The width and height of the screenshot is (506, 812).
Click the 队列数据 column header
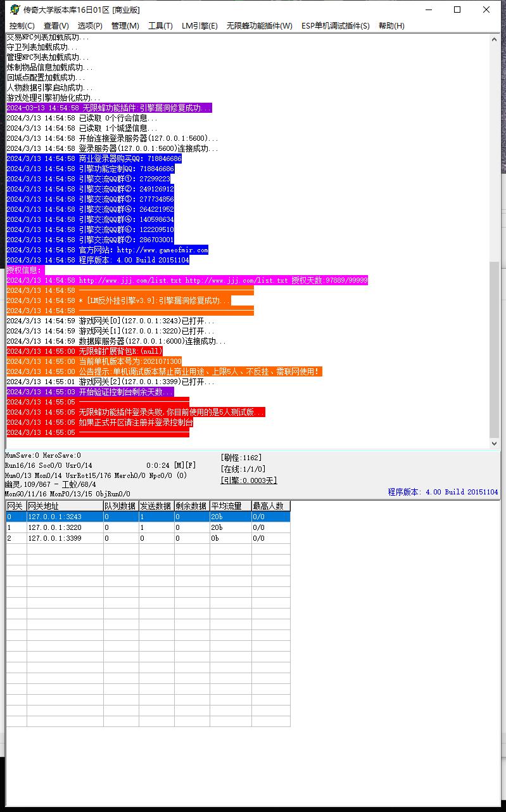121,506
